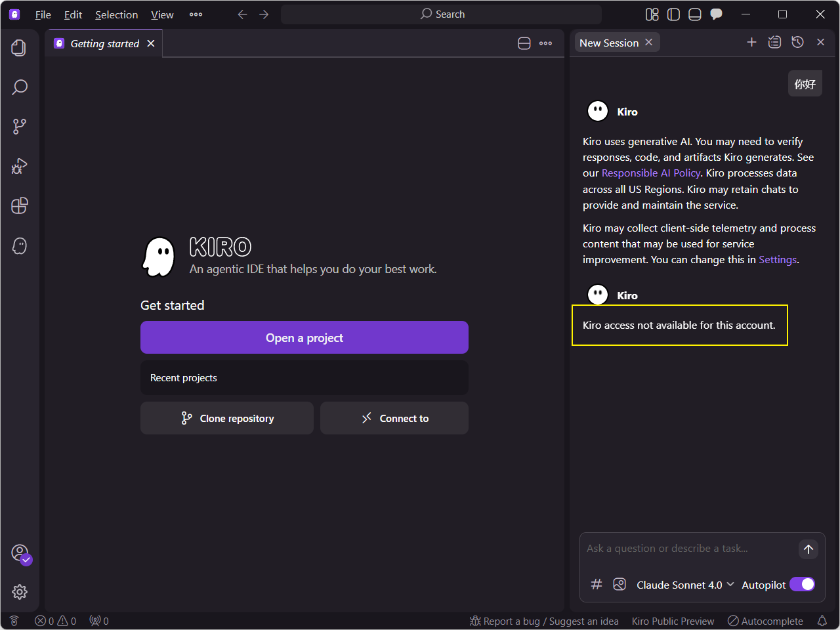Click Recent projects section
Viewport: 840px width, 630px height.
[x=304, y=377]
